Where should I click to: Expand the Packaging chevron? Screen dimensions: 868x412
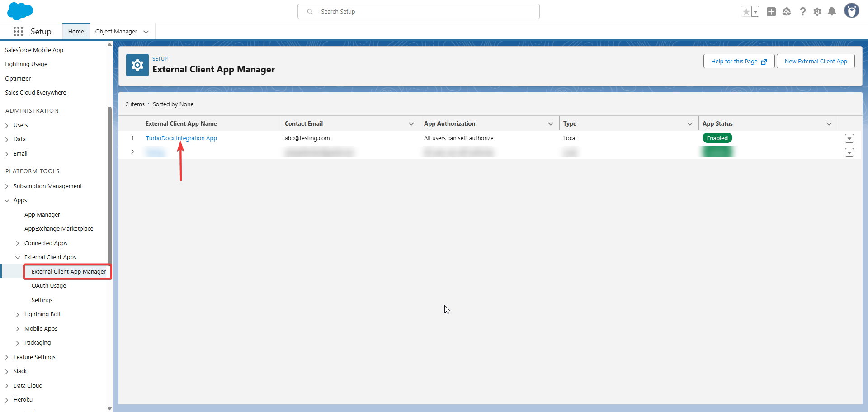pos(18,343)
